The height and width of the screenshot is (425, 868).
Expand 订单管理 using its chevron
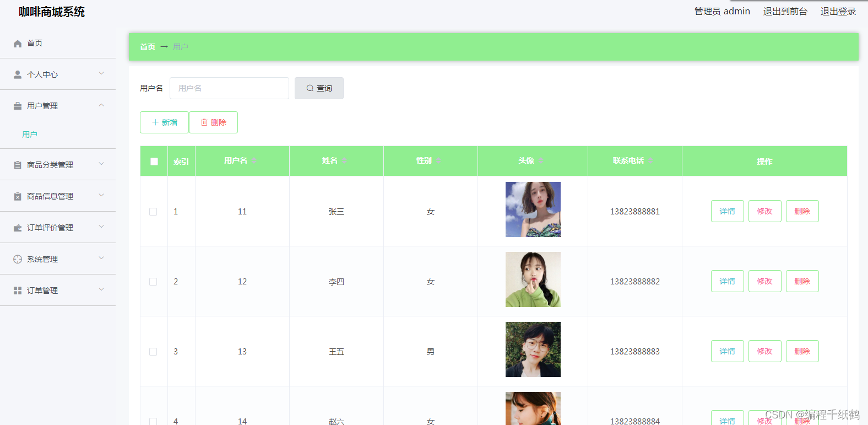101,289
